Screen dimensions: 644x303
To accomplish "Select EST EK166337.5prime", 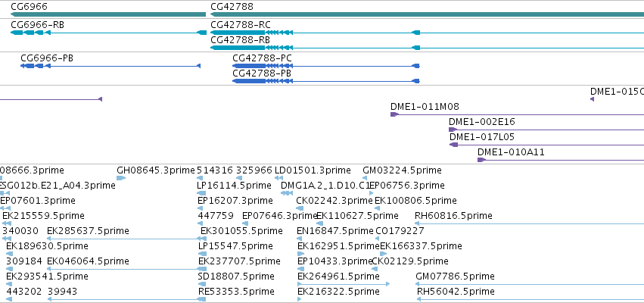I will click(x=421, y=247).
